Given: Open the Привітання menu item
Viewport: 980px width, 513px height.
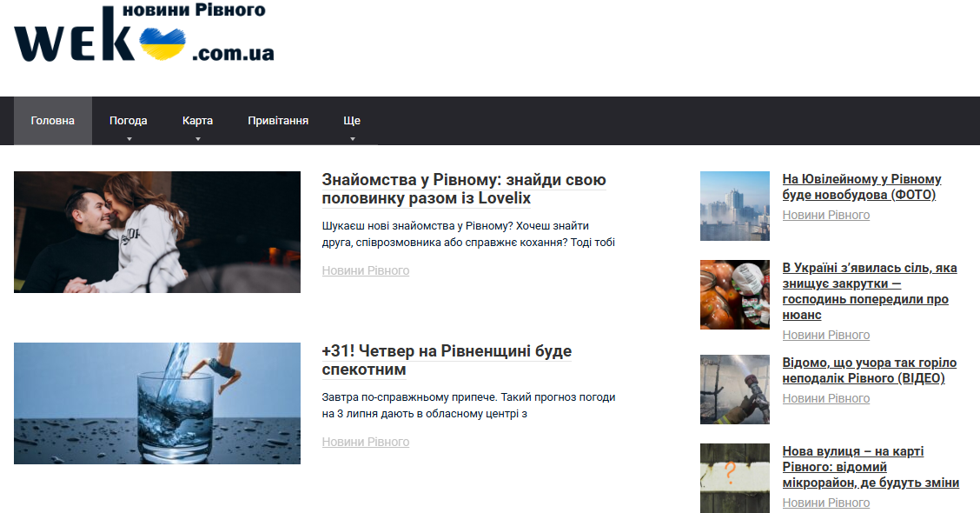Looking at the screenshot, I should (278, 121).
